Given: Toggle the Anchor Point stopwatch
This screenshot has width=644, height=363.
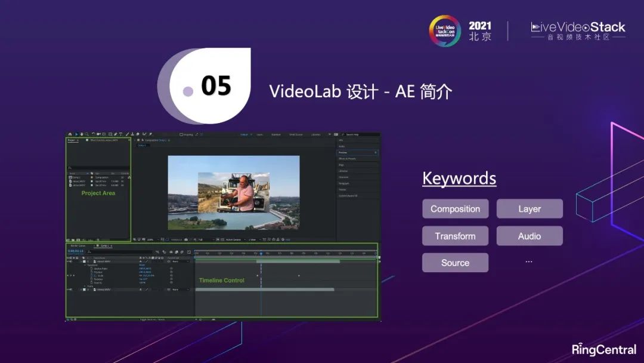Looking at the screenshot, I should tap(92, 269).
